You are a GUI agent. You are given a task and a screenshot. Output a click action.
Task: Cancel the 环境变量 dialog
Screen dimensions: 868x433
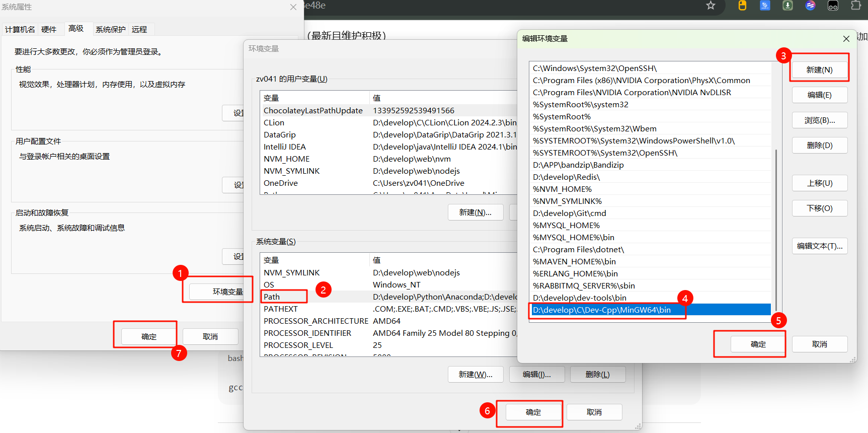tap(594, 412)
